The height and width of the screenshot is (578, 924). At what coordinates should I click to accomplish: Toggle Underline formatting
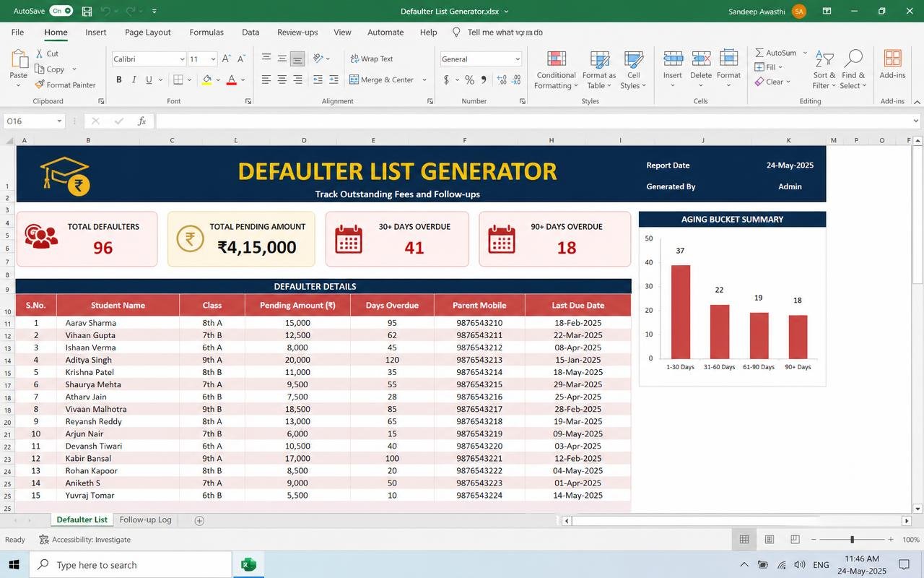[149, 79]
